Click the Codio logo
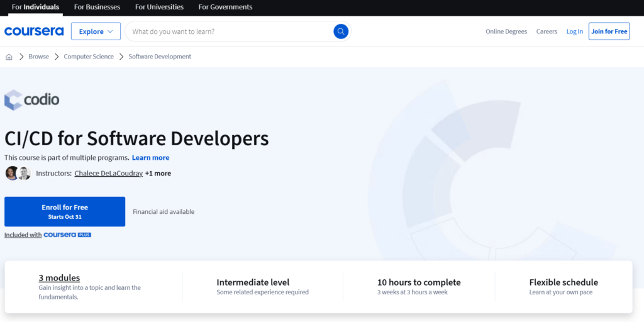The width and height of the screenshot is (644, 322). click(x=32, y=100)
